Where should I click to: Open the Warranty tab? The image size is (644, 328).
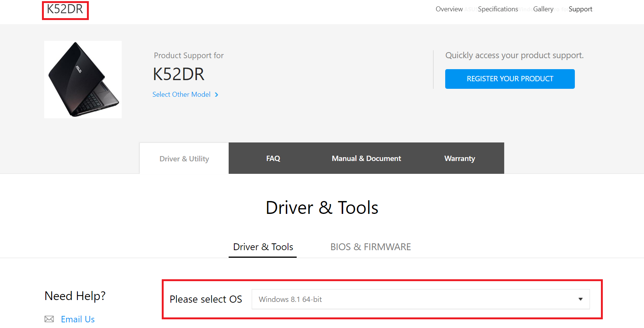pos(460,158)
